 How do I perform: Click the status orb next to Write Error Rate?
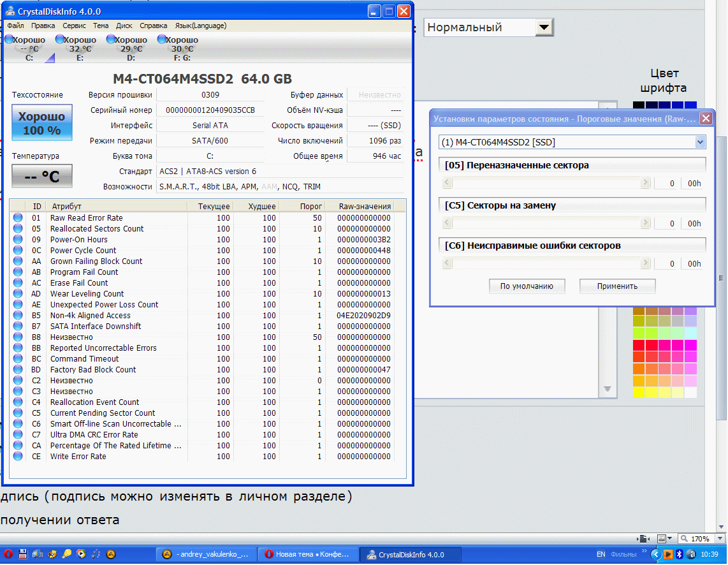(x=18, y=457)
